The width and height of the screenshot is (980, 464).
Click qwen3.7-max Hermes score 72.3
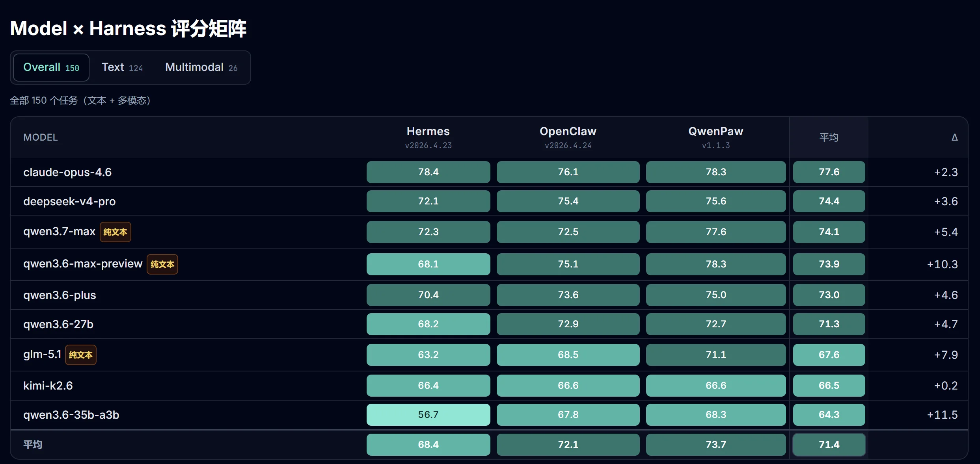(429, 232)
